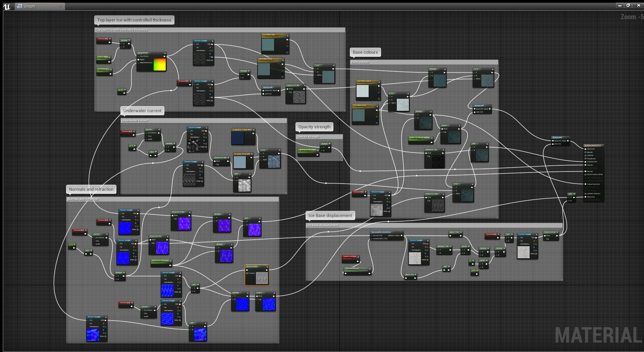Screen dimensions: 644x352
Task: Click the Base Color input pin
Action: (586, 149)
